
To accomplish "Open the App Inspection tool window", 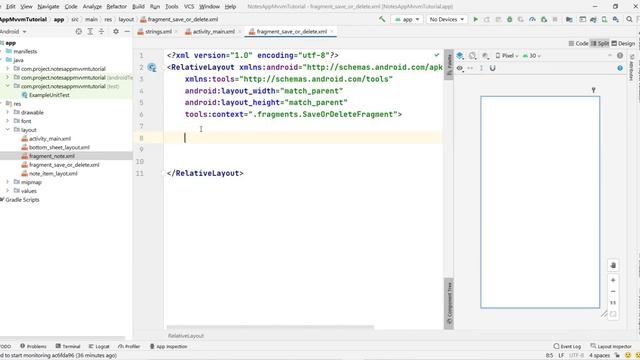I will click(x=168, y=346).
